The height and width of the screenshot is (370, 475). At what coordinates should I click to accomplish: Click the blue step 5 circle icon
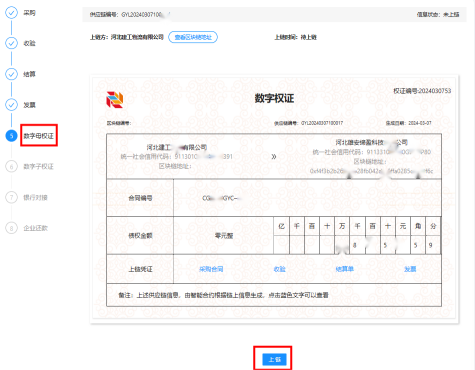pos(11,136)
